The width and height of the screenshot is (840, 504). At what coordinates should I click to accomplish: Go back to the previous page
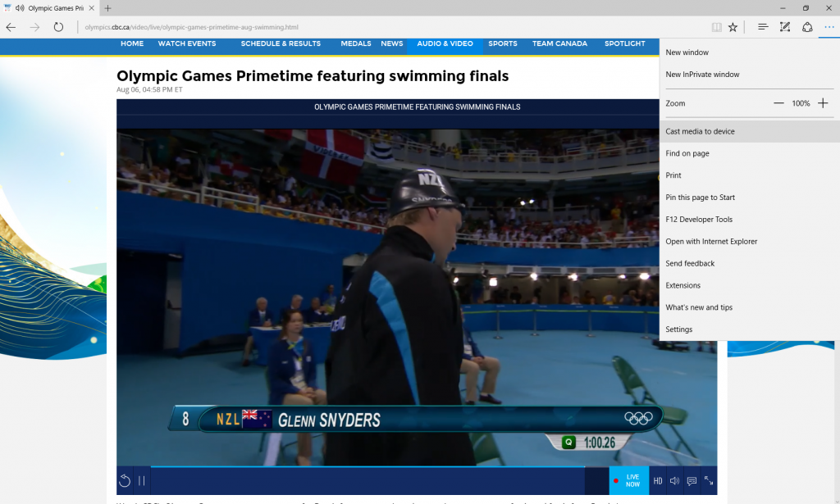[x=11, y=27]
